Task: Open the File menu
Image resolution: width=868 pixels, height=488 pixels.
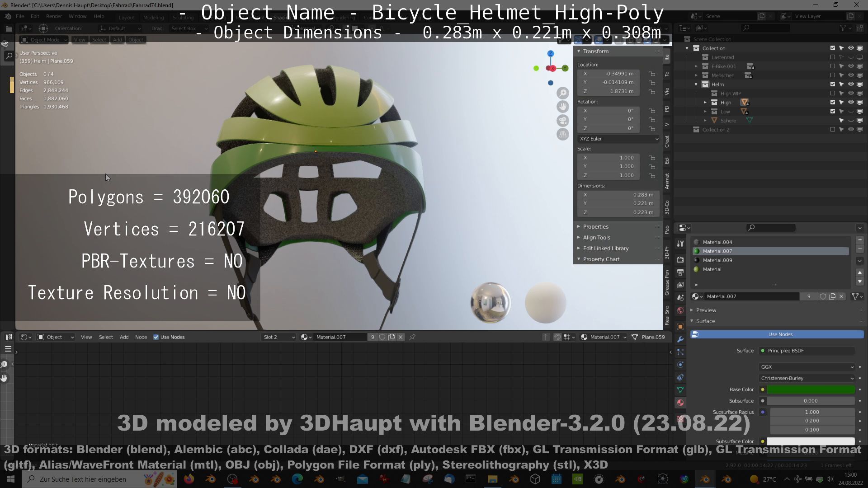Action: pyautogui.click(x=20, y=16)
